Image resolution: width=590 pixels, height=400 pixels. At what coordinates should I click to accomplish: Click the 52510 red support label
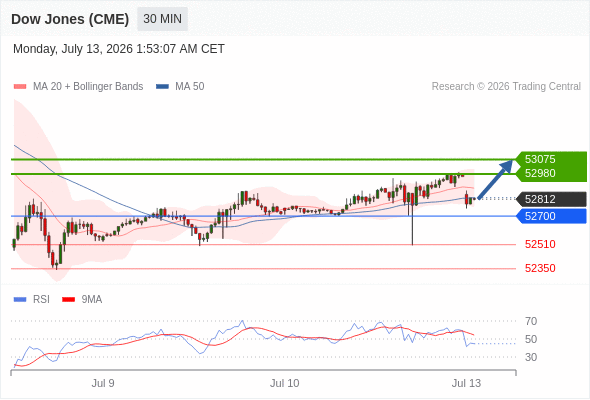tap(540, 244)
